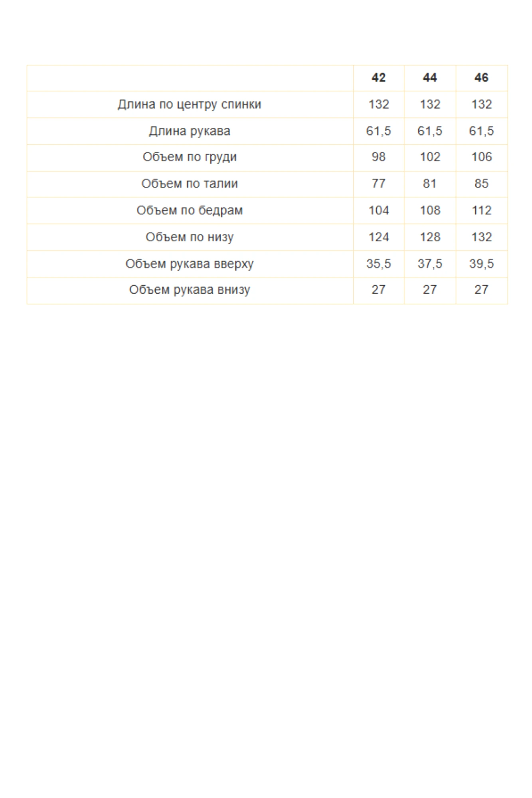This screenshot has height=798, width=532.
Task: Select waist value 77 for size 42
Action: click(378, 184)
